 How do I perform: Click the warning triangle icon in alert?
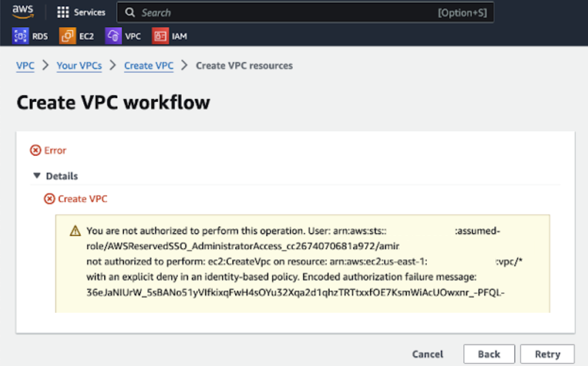coord(75,231)
